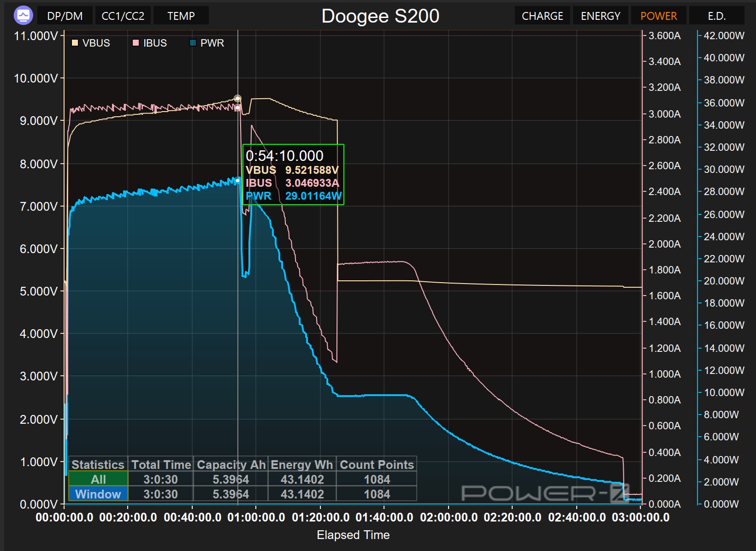Click the 42.000W power axis label
756x551 pixels.
(724, 36)
